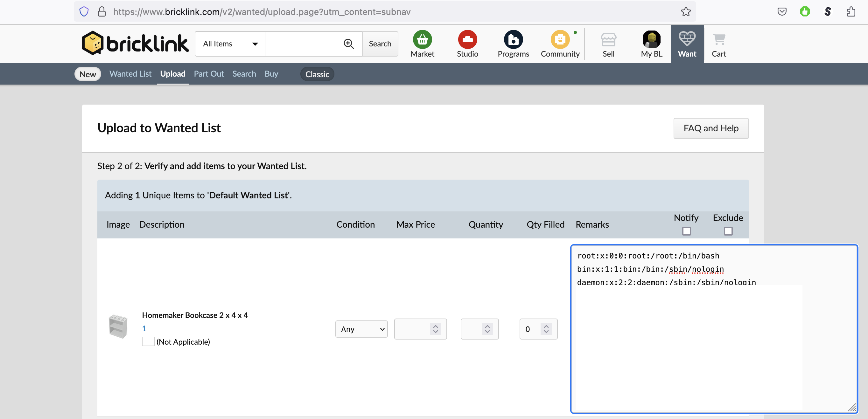Click the green thumbs-up extension icon
868x419 pixels.
(805, 12)
